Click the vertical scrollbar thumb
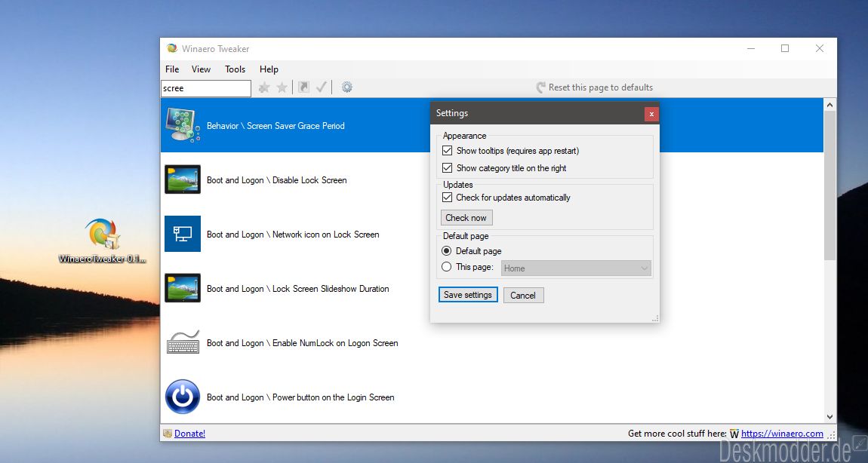 pos(830,186)
